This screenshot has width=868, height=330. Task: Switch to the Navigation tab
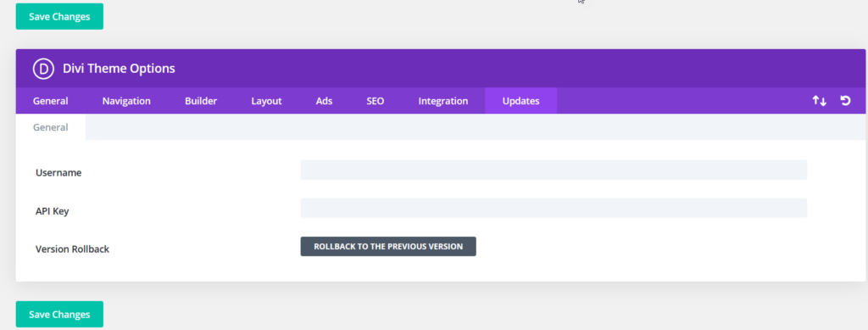[126, 101]
